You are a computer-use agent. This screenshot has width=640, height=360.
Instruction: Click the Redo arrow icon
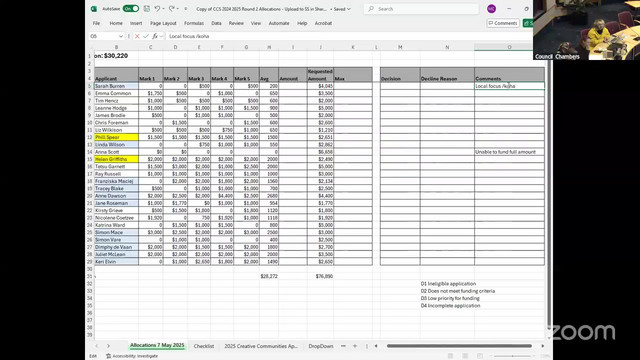point(171,9)
